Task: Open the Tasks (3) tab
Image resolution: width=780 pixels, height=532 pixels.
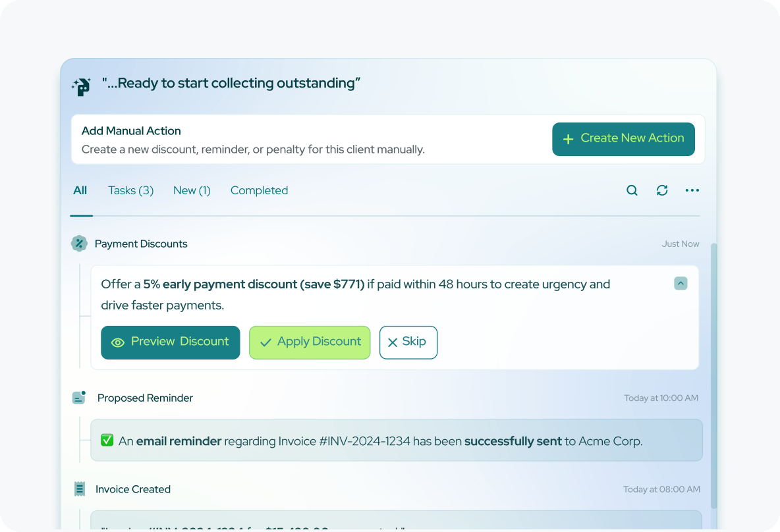Action: coord(130,190)
